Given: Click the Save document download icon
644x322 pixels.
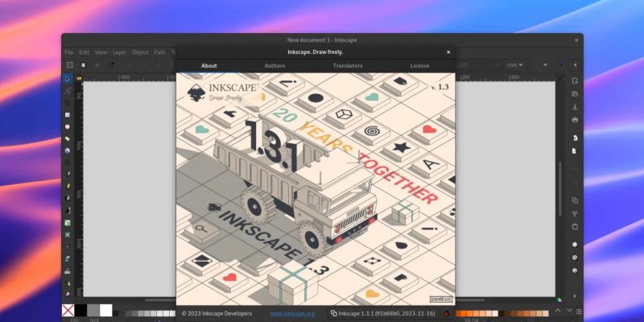Looking at the screenshot, I should click(575, 107).
